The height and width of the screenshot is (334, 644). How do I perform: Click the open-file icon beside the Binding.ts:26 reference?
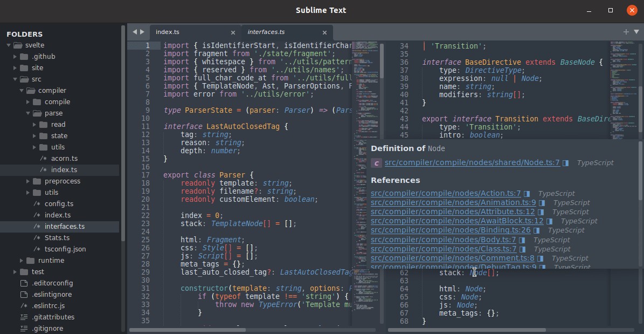tap(536, 230)
